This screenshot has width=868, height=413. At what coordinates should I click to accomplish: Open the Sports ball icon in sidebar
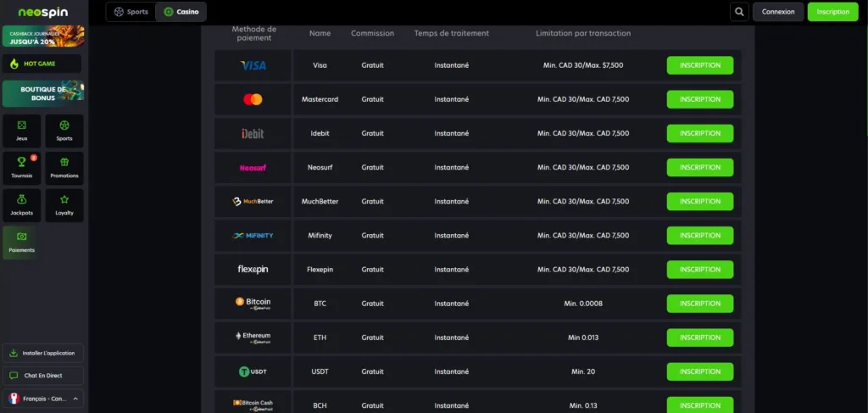click(x=64, y=126)
